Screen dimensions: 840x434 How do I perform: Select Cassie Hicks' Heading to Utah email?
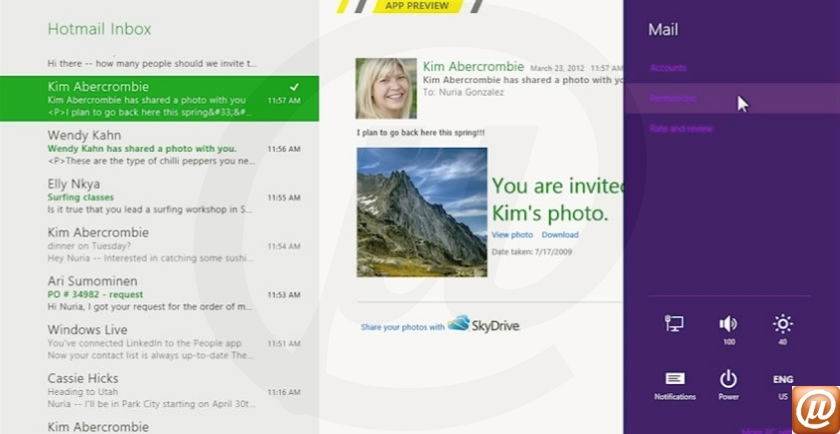[x=159, y=391]
